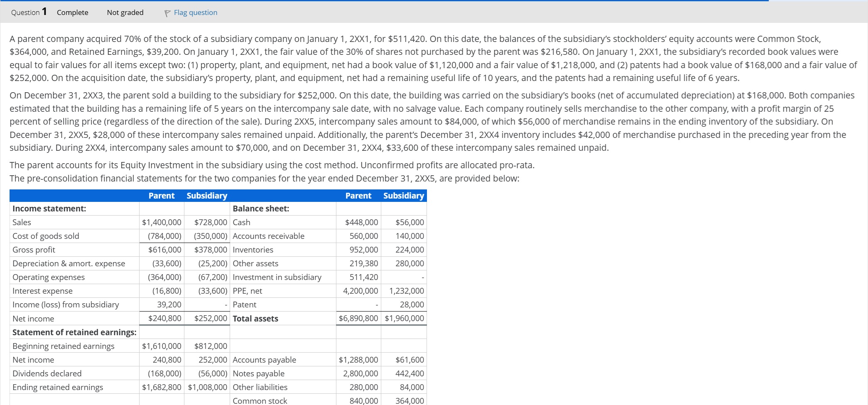Click the "Notes payable" label

(259, 373)
